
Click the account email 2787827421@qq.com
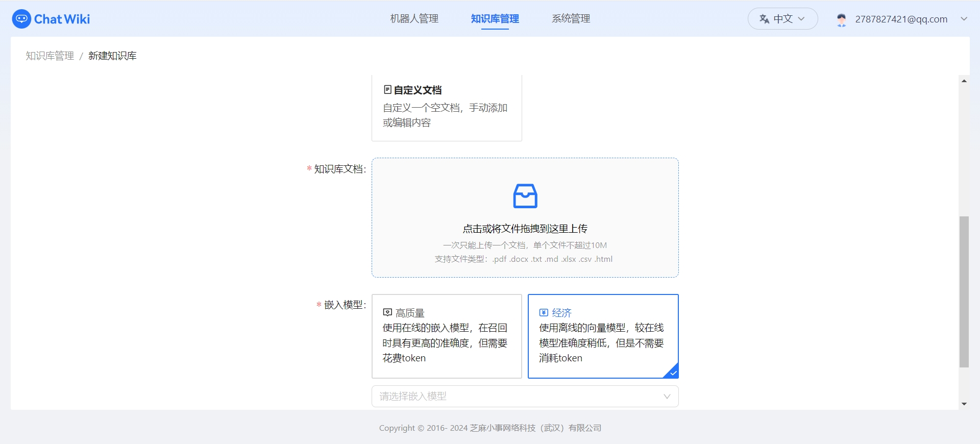point(901,19)
